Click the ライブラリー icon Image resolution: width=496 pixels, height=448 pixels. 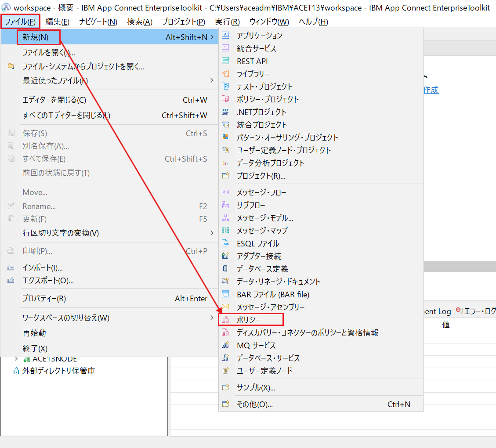click(x=225, y=73)
